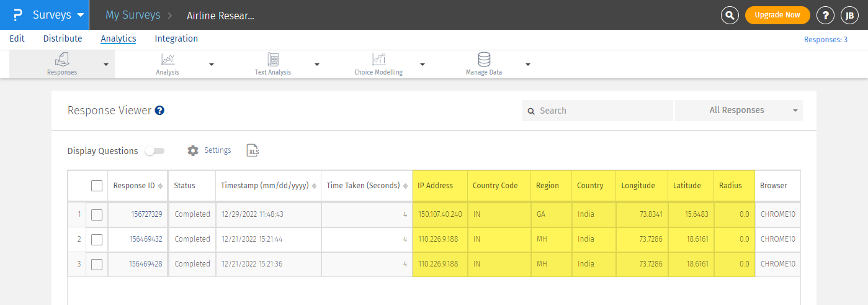This screenshot has height=305, width=868.
Task: Open the search magnifier icon in header
Action: tap(730, 16)
